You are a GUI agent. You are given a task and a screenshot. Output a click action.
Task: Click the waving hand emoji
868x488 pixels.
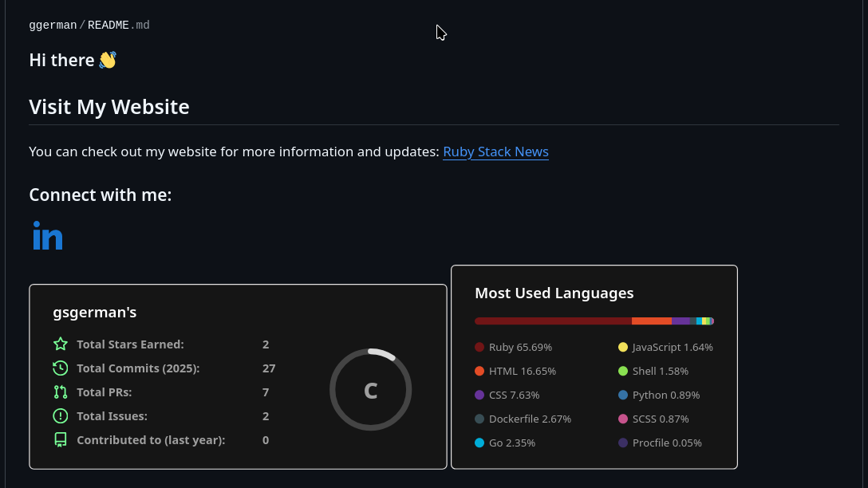click(x=108, y=60)
